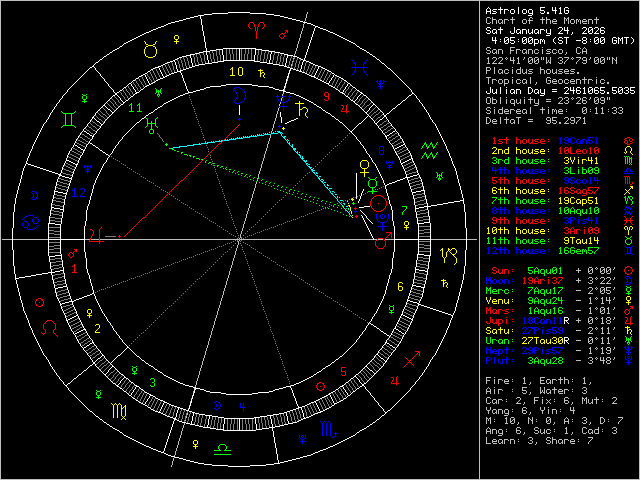Click the yellow house number 6 in the wheel
The height and width of the screenshot is (480, 640).
click(x=400, y=287)
